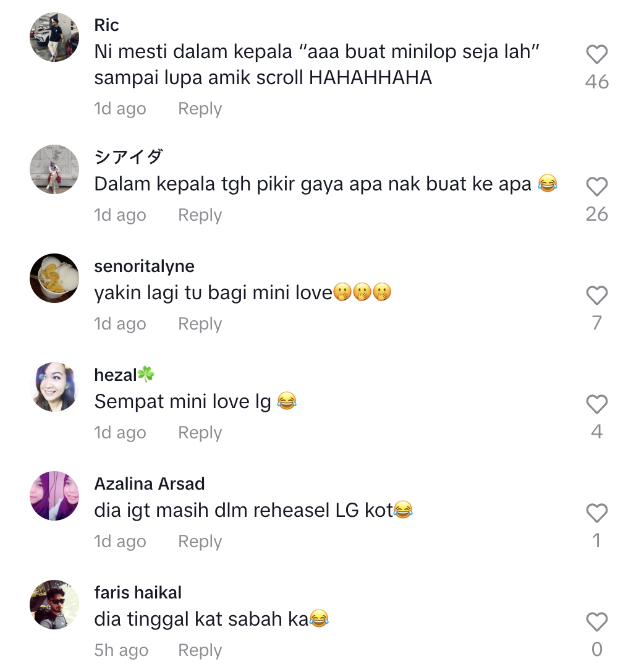Viewport: 644px width, 664px height.
Task: Open シアイダ profile avatar
Action: click(x=54, y=169)
